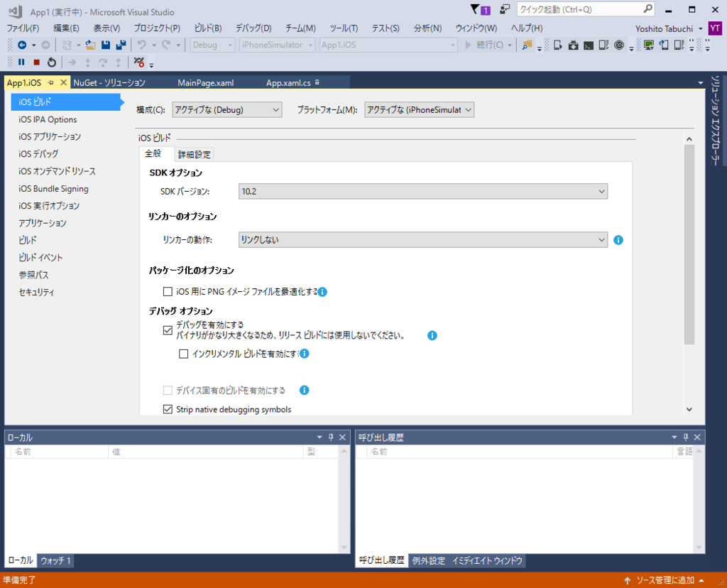Pause debugging with the Break All icon
Image resolution: width=727 pixels, height=588 pixels.
pos(21,62)
